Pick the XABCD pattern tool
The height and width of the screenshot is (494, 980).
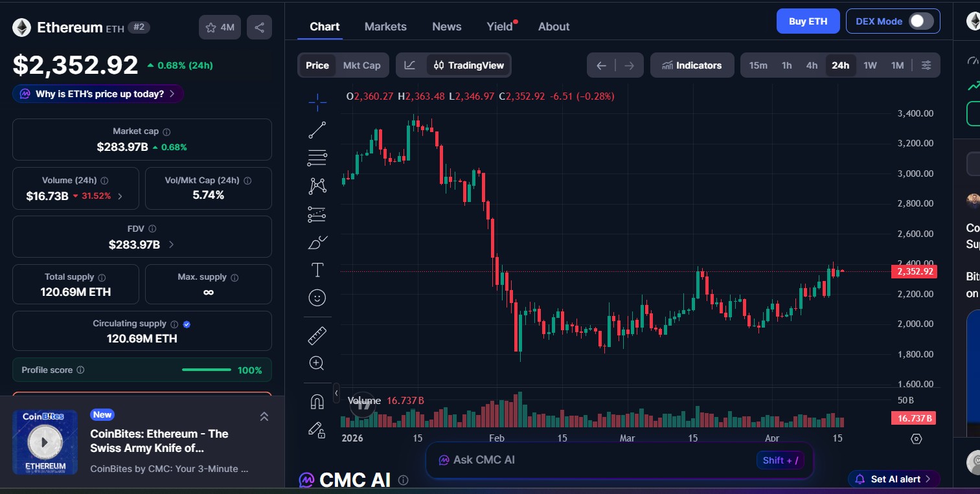coord(317,185)
